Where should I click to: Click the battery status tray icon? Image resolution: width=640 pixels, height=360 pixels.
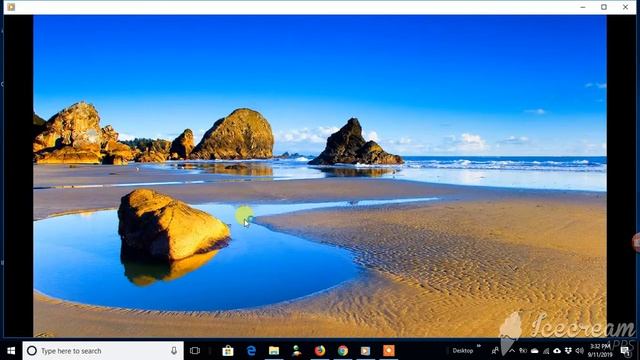pos(523,351)
